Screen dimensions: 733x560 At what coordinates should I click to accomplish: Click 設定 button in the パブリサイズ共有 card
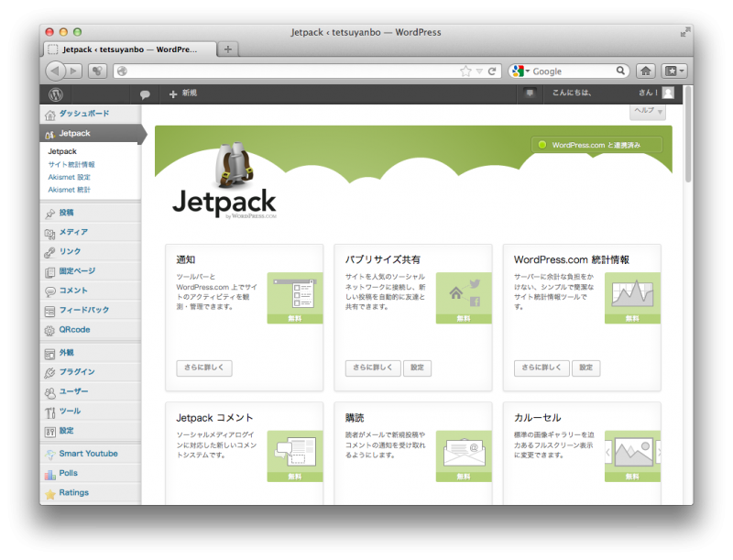pyautogui.click(x=417, y=368)
